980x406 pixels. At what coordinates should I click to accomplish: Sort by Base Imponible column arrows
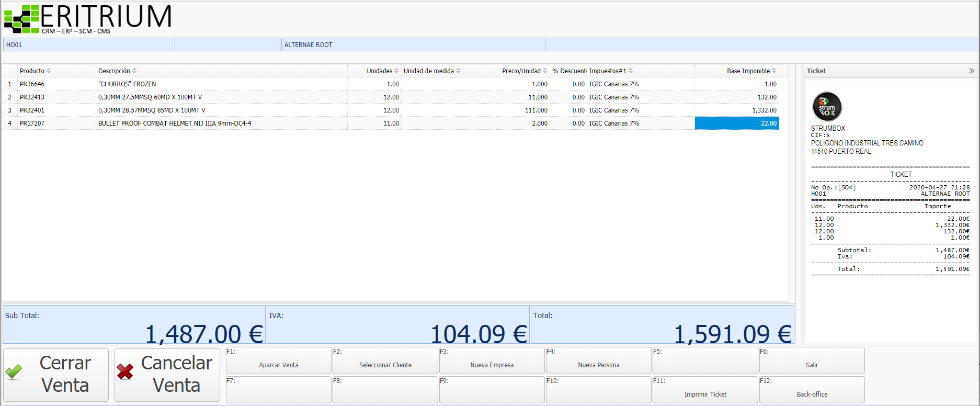774,71
